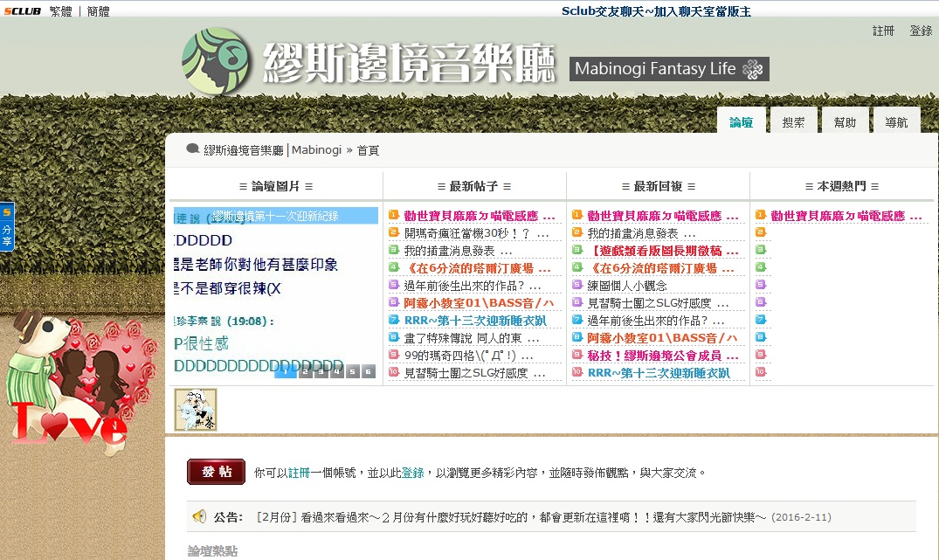The width and height of the screenshot is (939, 560).
Task: Click 登錄 link in the welcome message
Action: point(412,474)
